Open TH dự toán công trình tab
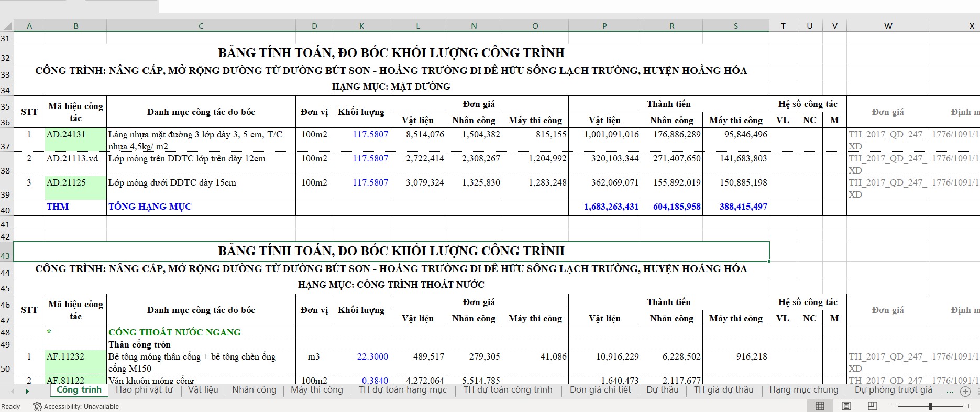This screenshot has width=980, height=412. pyautogui.click(x=508, y=389)
